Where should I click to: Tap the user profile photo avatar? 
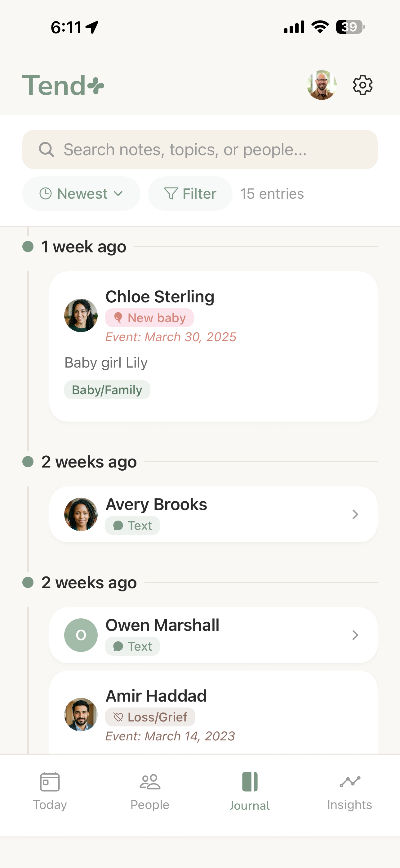pyautogui.click(x=322, y=85)
